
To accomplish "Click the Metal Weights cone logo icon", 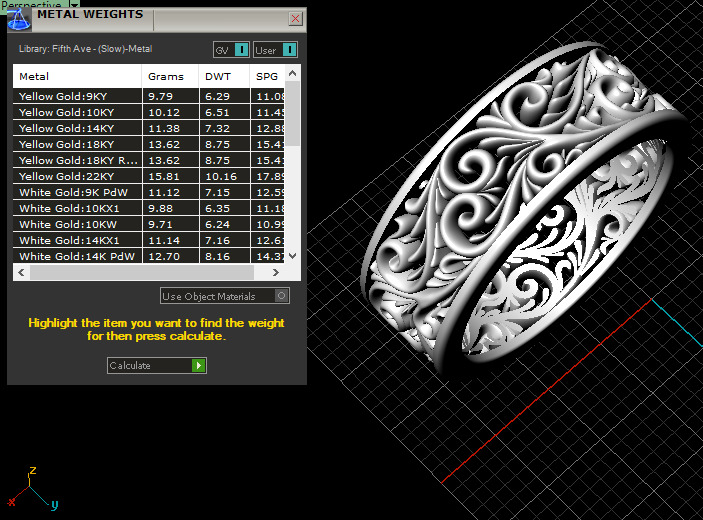I will coord(19,19).
